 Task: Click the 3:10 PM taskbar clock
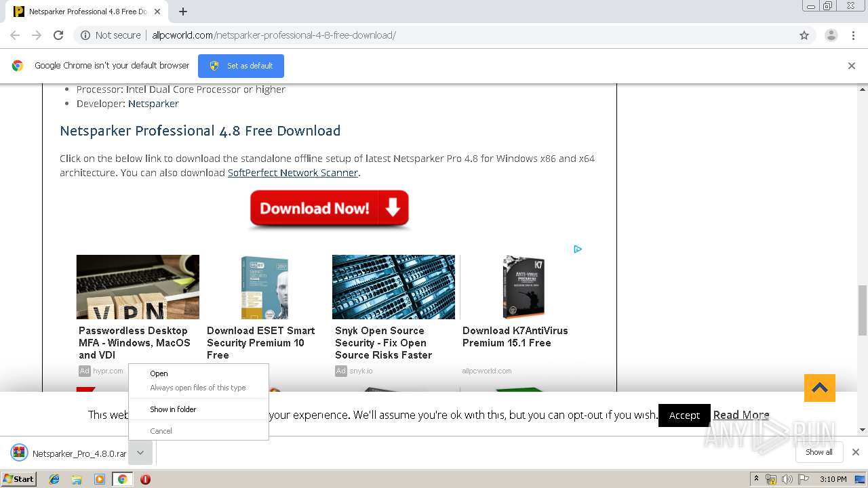pos(833,479)
